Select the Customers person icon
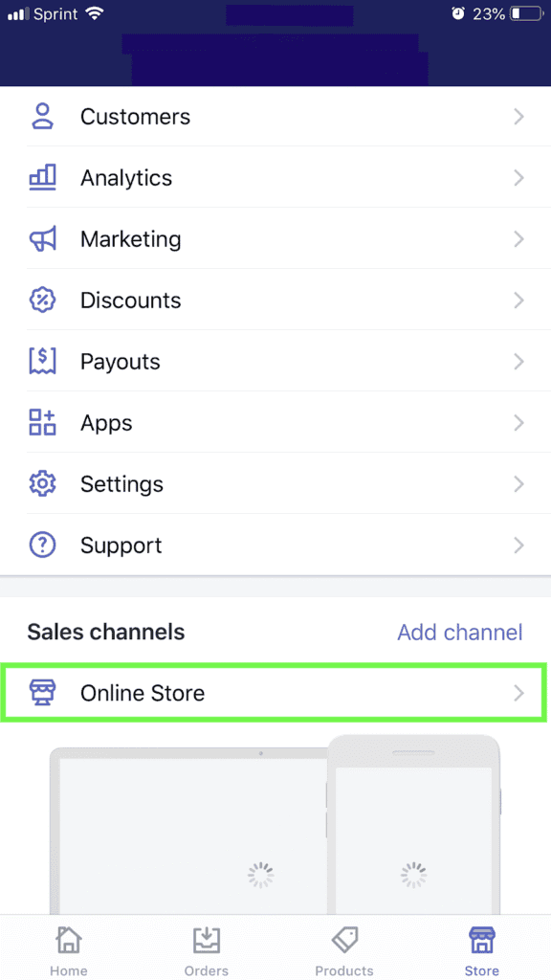The height and width of the screenshot is (980, 551). 42,116
